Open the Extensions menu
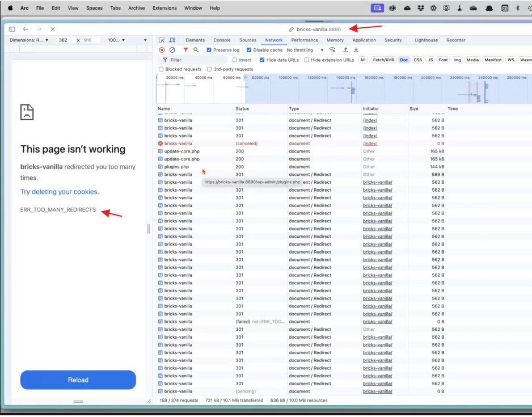 click(164, 8)
